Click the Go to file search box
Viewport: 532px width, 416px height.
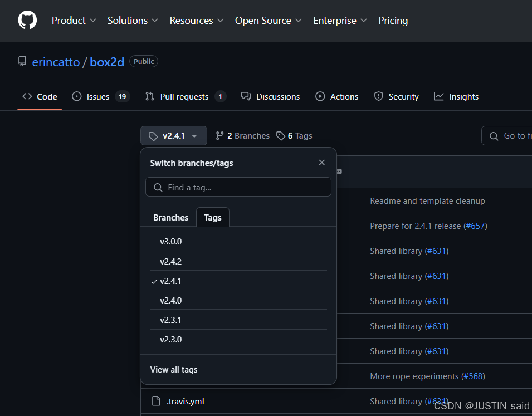507,136
